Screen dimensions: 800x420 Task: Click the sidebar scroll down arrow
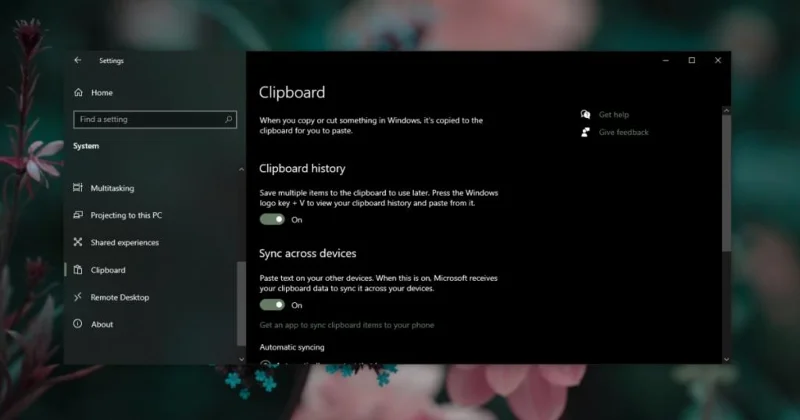[241, 359]
